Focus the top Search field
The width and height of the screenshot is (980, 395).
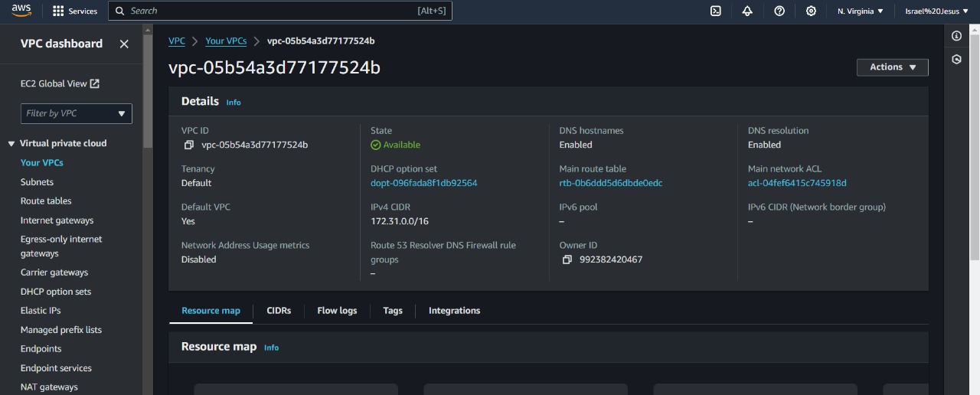[280, 11]
